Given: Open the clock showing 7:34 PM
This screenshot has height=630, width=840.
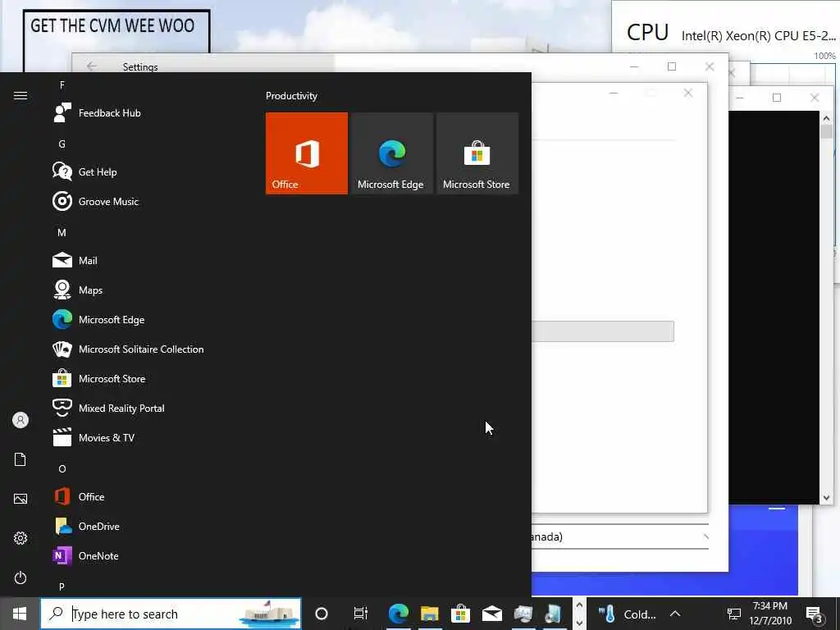Looking at the screenshot, I should [x=770, y=614].
